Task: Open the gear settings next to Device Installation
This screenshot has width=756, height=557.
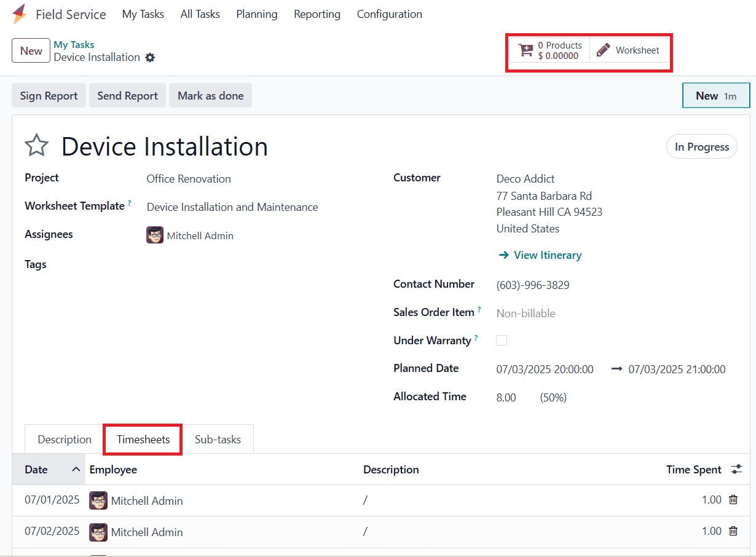Action: tap(150, 58)
